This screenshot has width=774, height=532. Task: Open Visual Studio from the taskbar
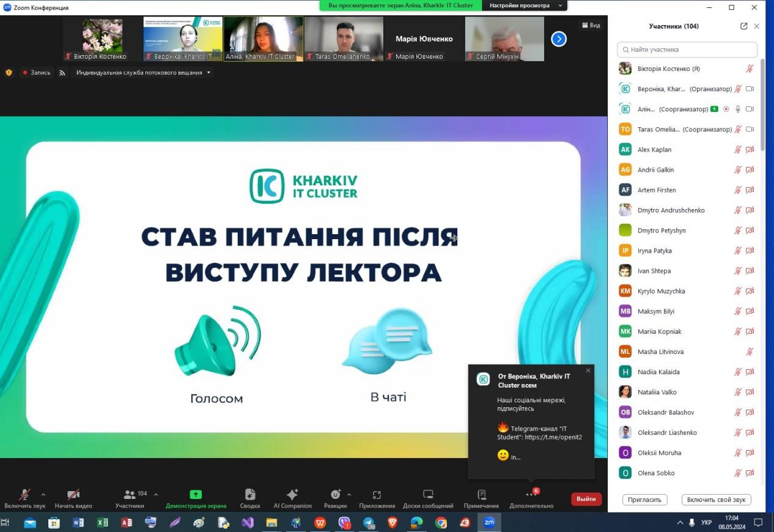click(248, 523)
